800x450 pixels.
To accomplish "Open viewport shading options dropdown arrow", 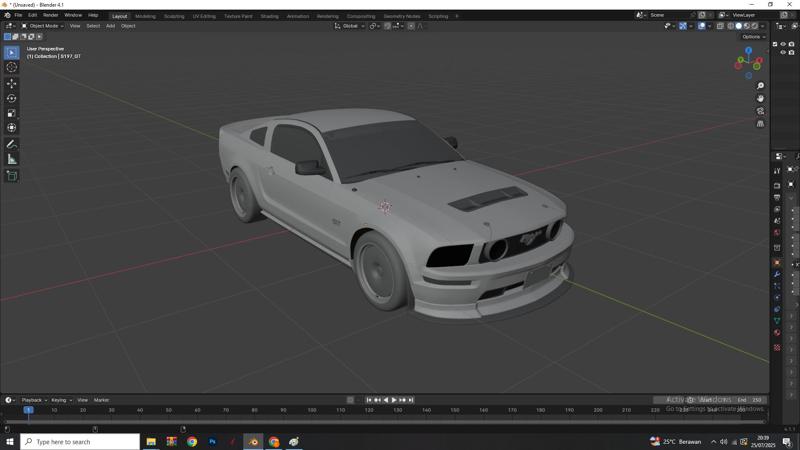I will [x=762, y=26].
